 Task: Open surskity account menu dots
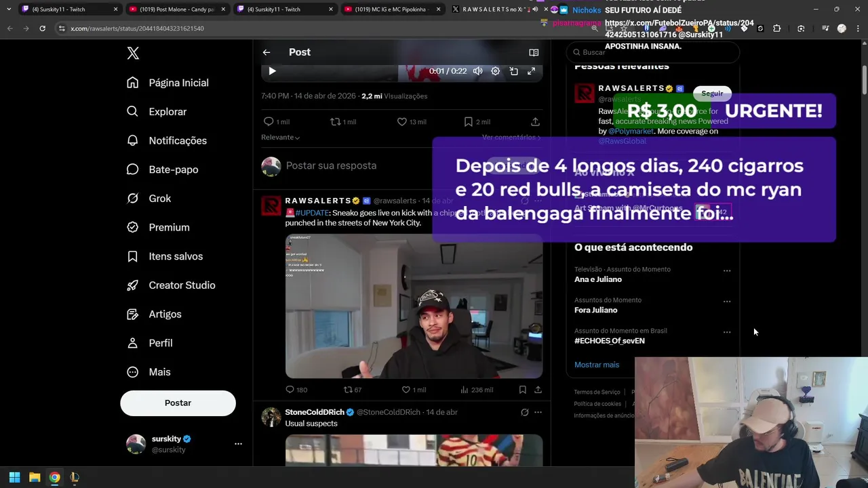[238, 444]
